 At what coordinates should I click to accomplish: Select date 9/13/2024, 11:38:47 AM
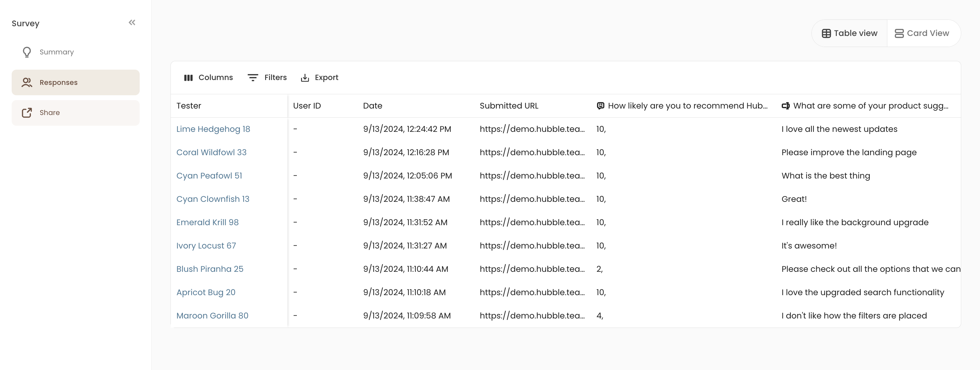tap(406, 199)
